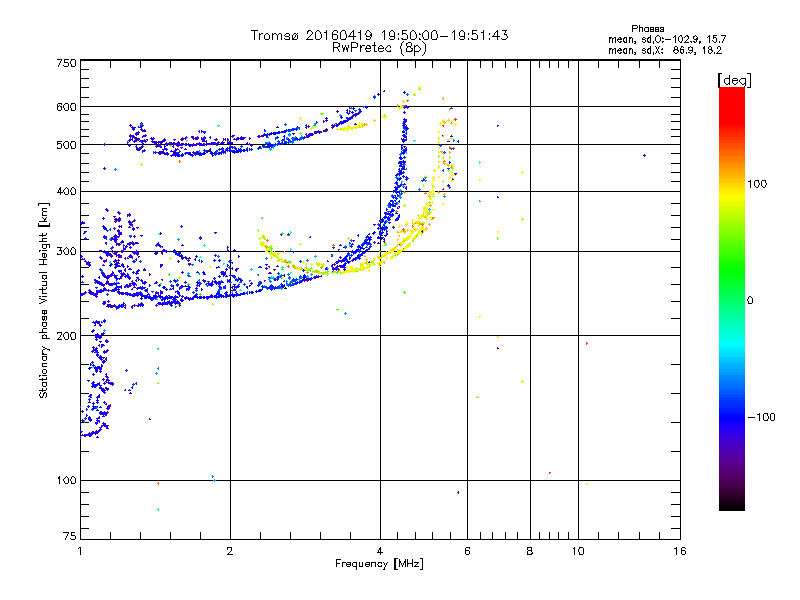Click the y-axis tick label "750"
Viewport: 800px width, 600px height.
(x=66, y=63)
